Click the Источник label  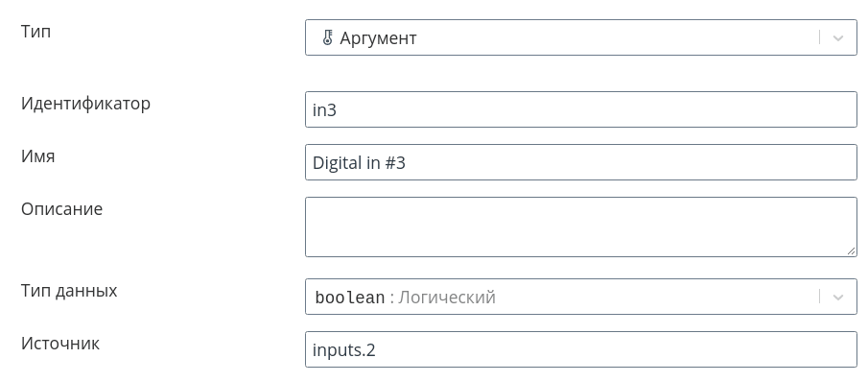(60, 344)
